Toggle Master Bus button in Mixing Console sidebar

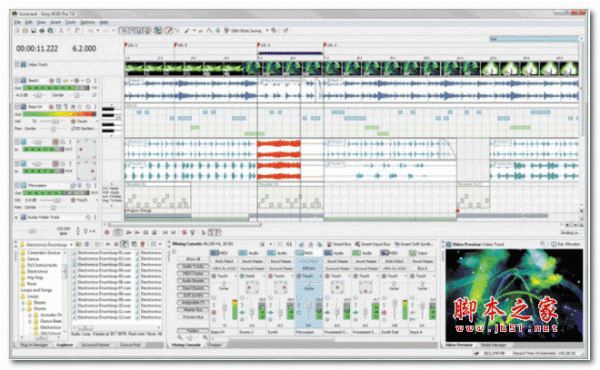(192, 310)
